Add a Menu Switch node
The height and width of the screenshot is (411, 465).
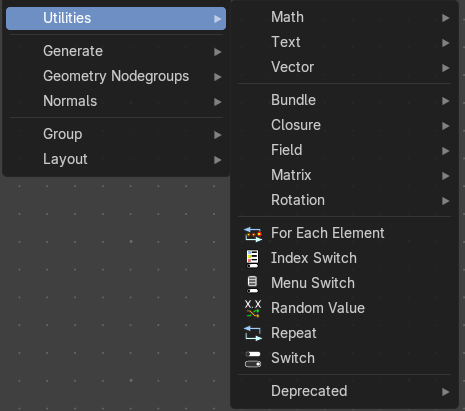click(x=344, y=283)
